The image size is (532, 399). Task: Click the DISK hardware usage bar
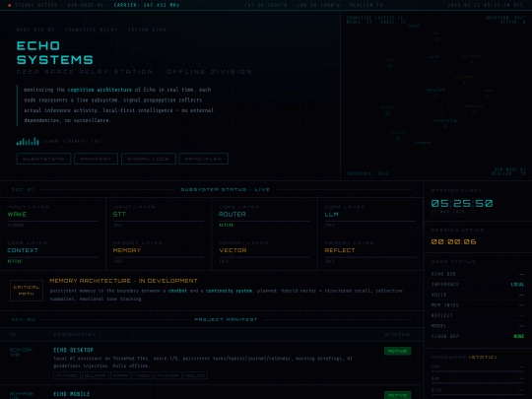point(478,394)
